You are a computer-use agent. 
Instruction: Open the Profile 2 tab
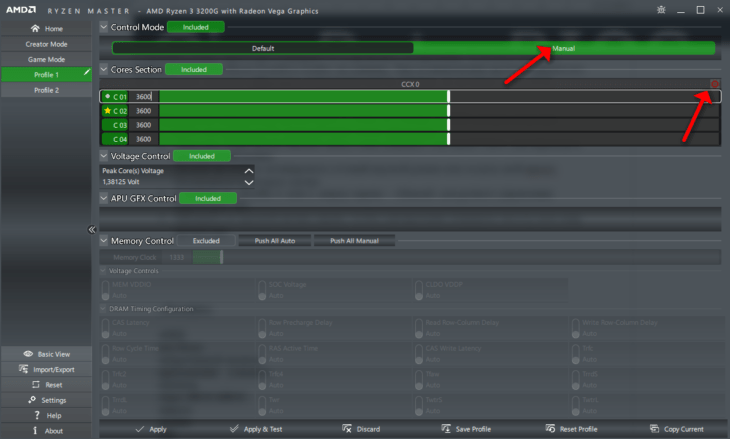[x=47, y=90]
